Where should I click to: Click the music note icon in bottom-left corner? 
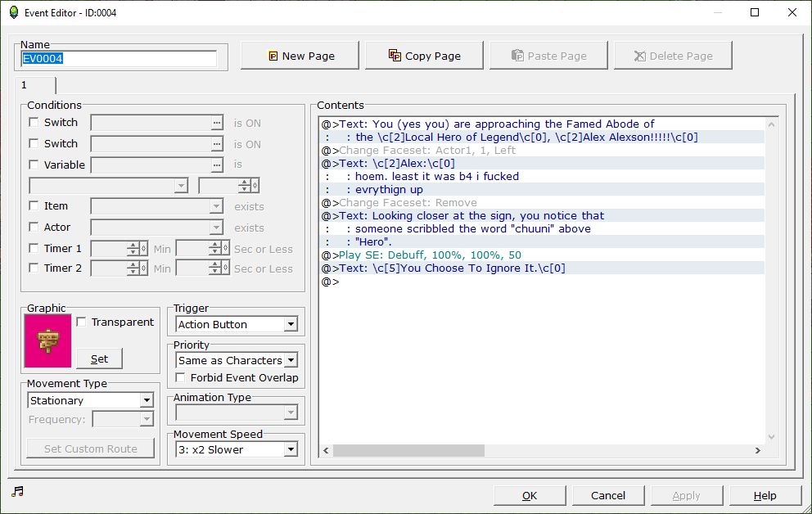click(17, 491)
